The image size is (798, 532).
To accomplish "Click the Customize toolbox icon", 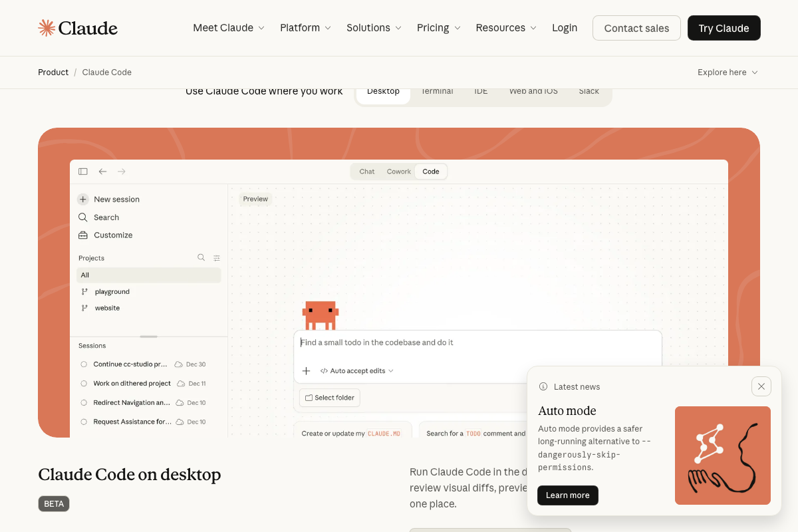I will click(x=82, y=235).
